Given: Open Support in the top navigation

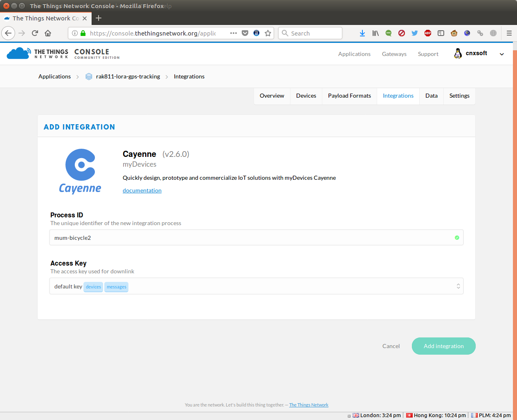Looking at the screenshot, I should click(x=428, y=54).
